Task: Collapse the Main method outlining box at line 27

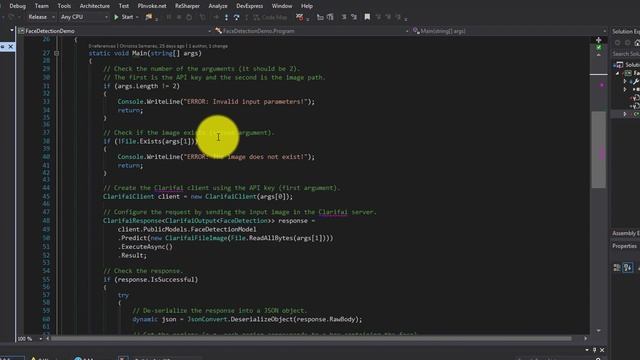Action: [x=56, y=53]
